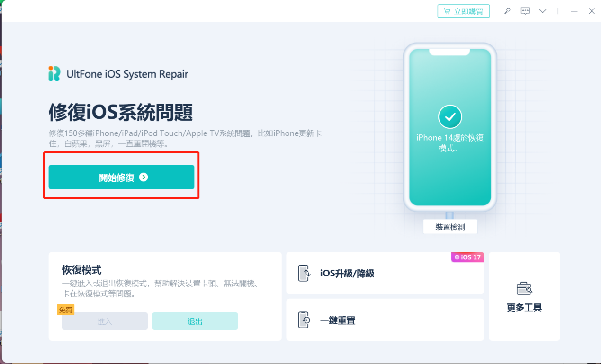601x364 pixels.
Task: Run device detection via 裝置檢測
Action: (449, 227)
